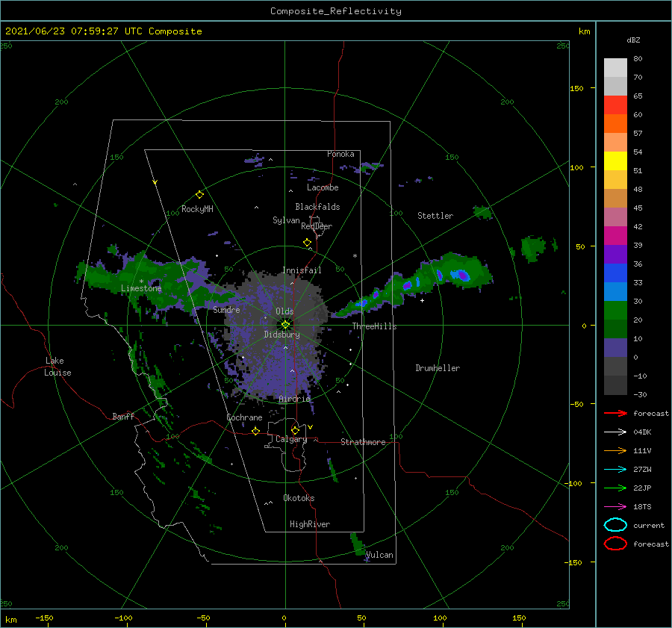The width and height of the screenshot is (672, 628).
Task: Select the orange swatch between 60 and 57
Action: point(615,123)
